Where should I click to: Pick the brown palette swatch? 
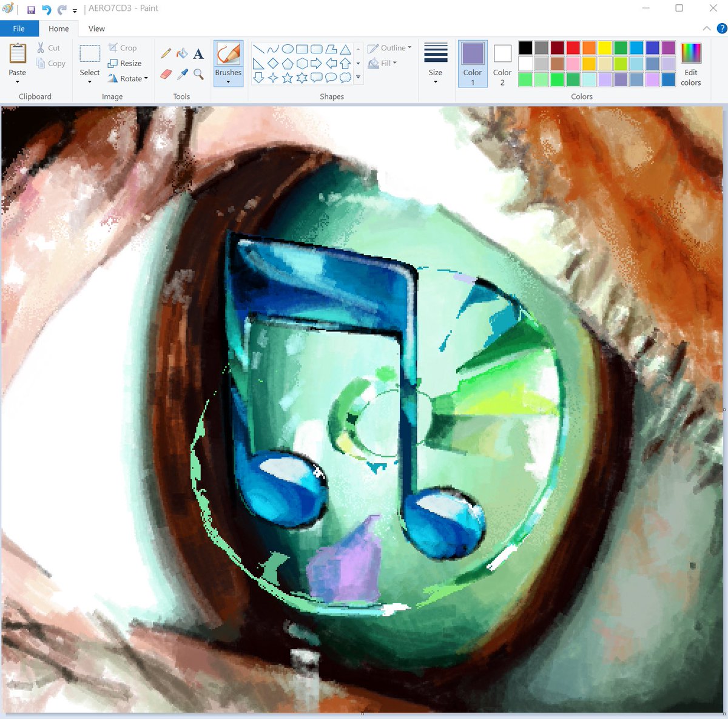tap(558, 64)
